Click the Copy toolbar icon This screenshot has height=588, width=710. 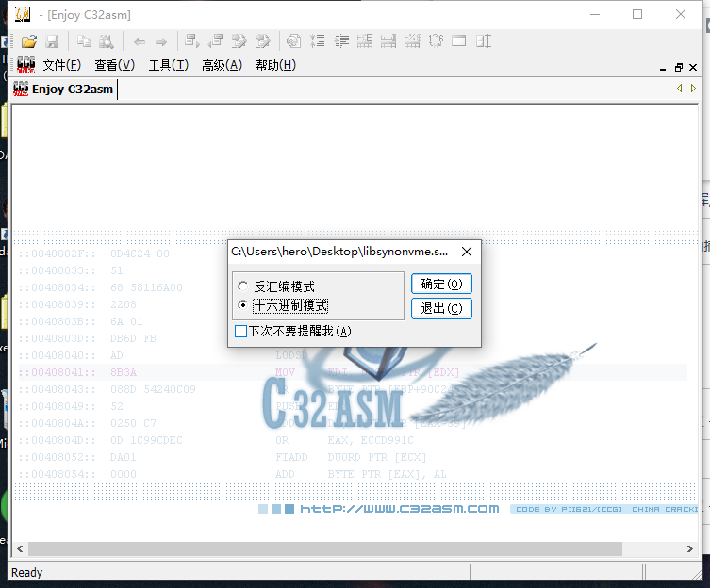tap(84, 41)
